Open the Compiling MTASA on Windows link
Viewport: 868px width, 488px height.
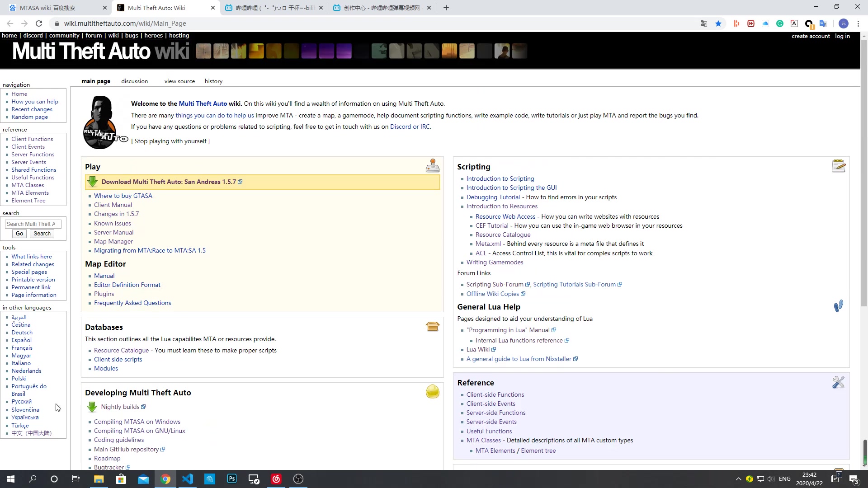(137, 422)
